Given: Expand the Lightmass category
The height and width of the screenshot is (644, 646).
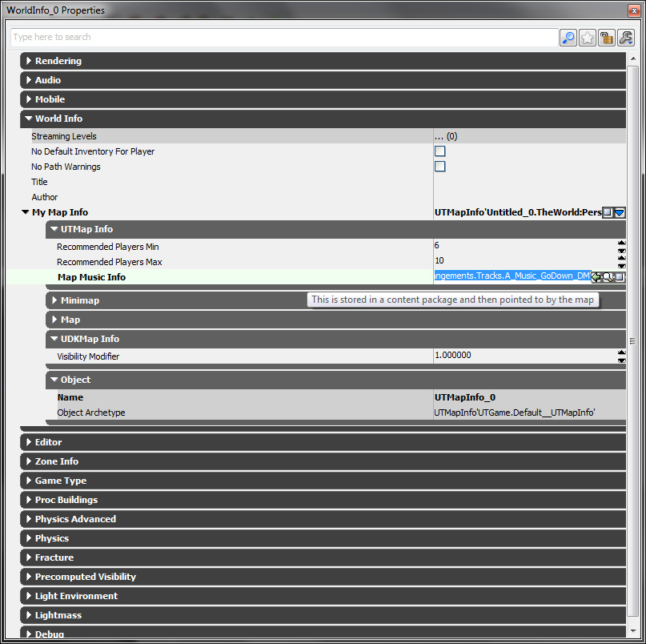Looking at the screenshot, I should pos(29,615).
